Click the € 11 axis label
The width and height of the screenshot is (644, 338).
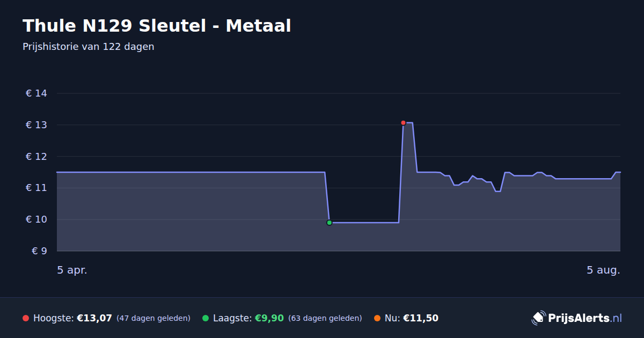tap(36, 188)
